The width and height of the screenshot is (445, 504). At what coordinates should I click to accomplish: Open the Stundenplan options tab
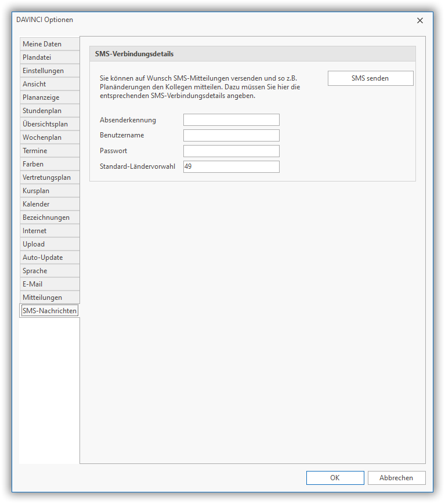pyautogui.click(x=49, y=111)
